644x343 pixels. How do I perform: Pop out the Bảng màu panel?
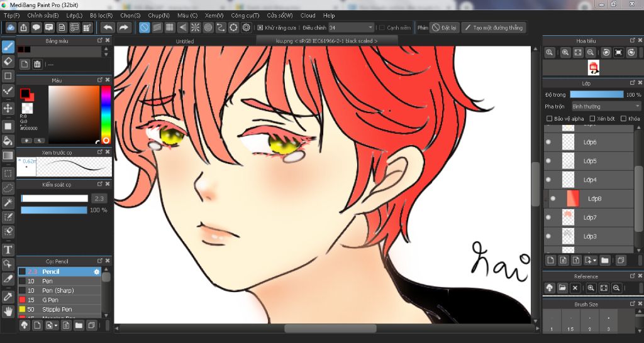(100, 41)
